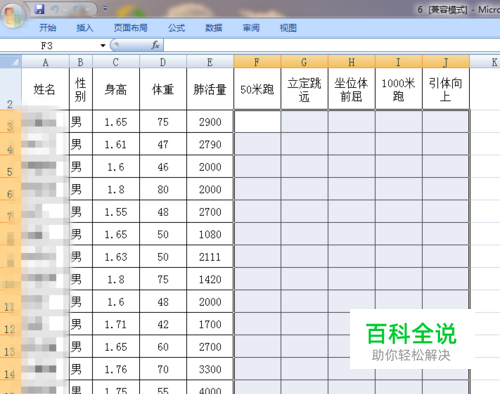Select column H header

click(x=351, y=62)
